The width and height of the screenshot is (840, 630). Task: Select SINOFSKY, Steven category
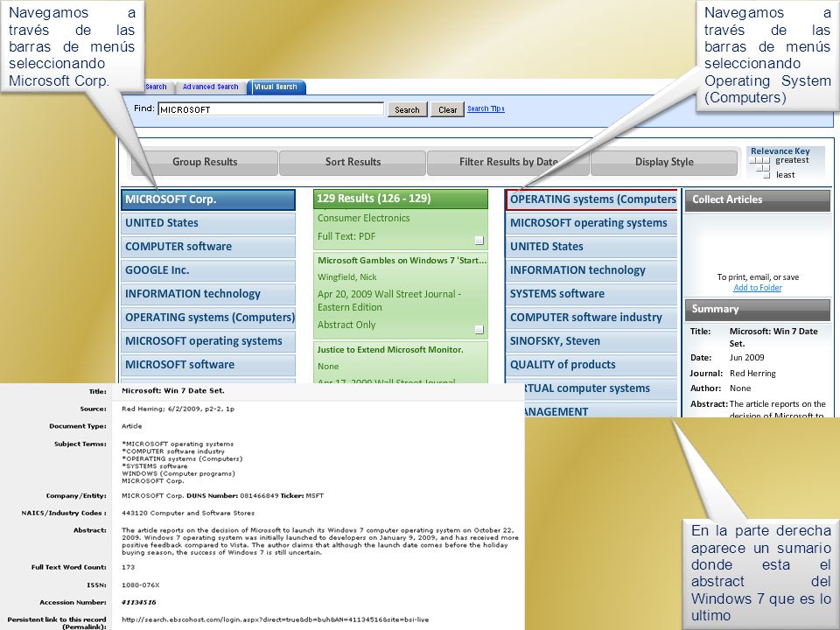(591, 340)
